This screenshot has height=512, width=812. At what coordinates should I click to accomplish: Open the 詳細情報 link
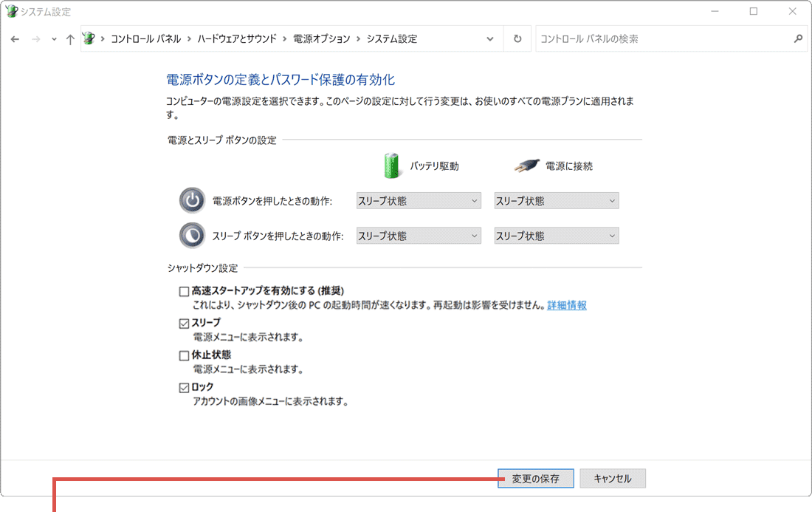[x=566, y=305]
